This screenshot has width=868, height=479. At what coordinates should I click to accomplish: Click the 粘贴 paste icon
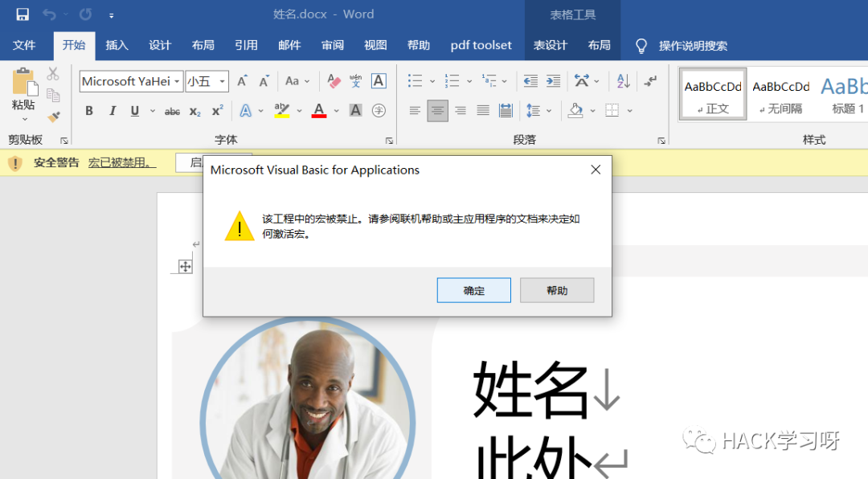(x=24, y=82)
